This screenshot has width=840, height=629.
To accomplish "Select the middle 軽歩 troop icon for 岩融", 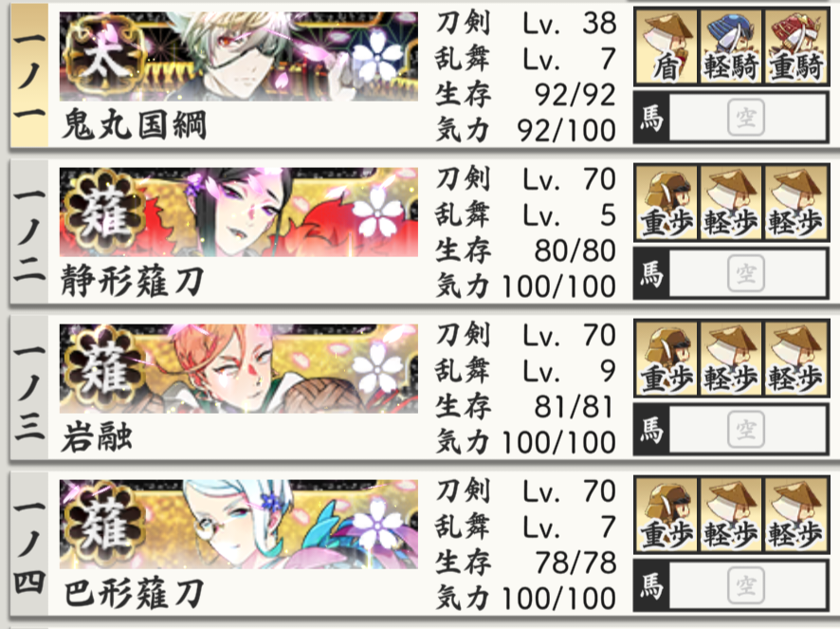I will (731, 359).
